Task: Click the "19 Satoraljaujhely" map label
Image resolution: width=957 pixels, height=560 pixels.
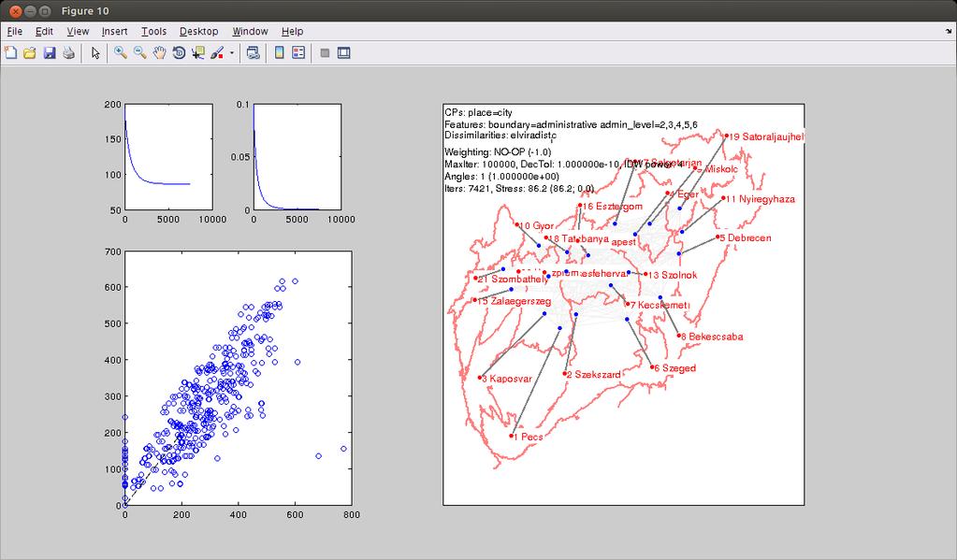Action: tap(766, 136)
